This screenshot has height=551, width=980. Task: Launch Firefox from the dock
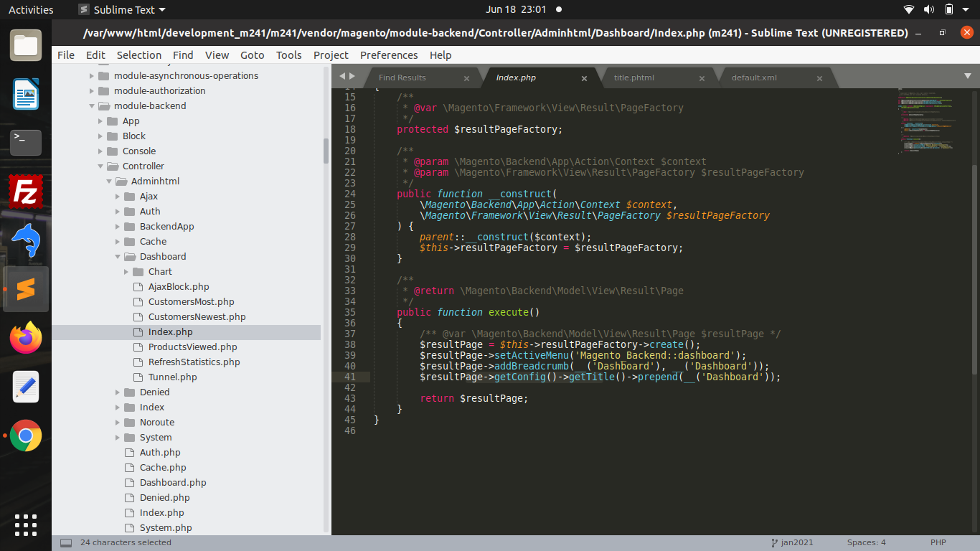26,338
